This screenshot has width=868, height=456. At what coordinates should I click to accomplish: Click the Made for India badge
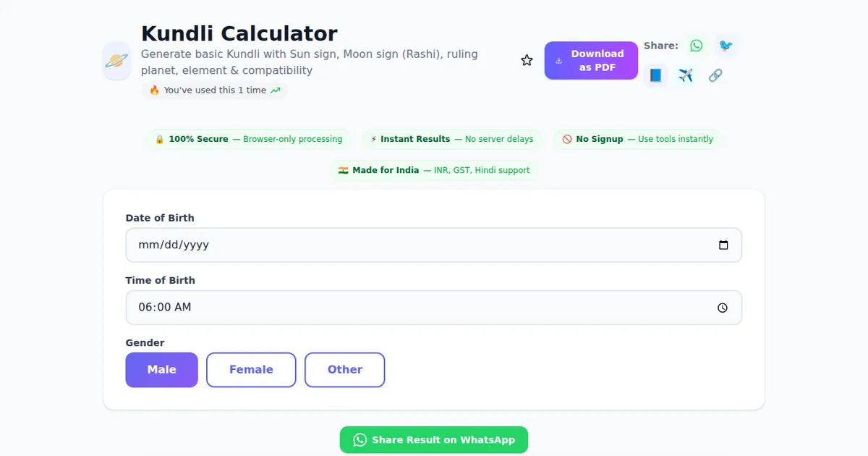(x=434, y=170)
